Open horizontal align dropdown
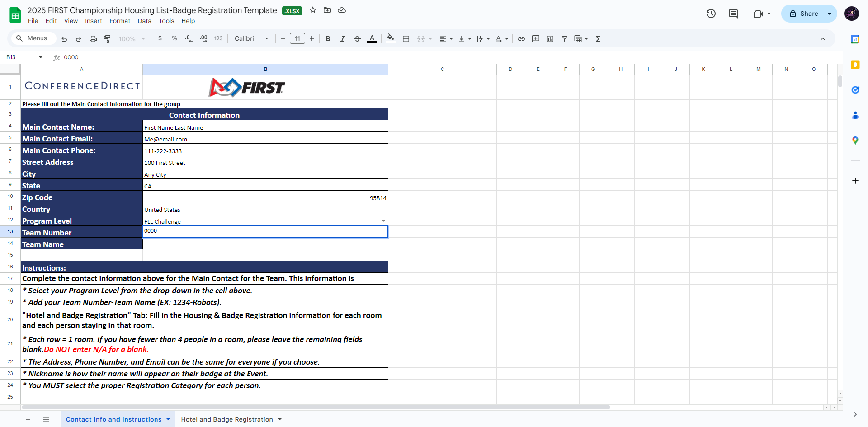 tap(446, 39)
